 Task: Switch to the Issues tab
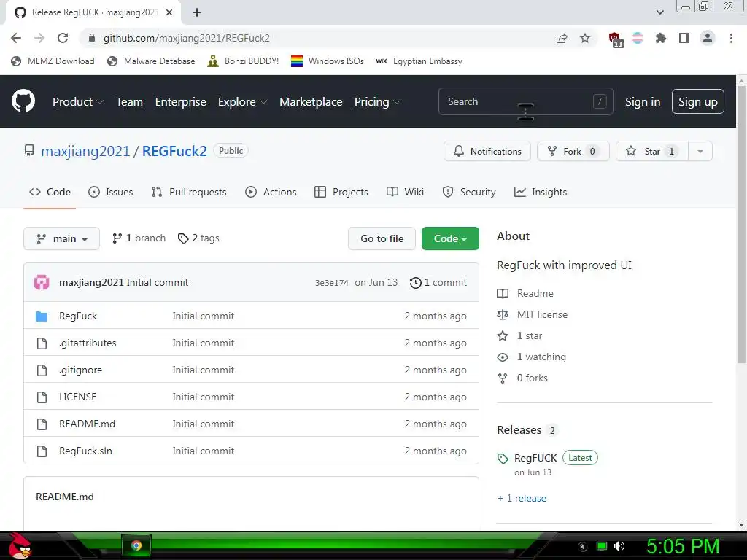click(x=111, y=192)
